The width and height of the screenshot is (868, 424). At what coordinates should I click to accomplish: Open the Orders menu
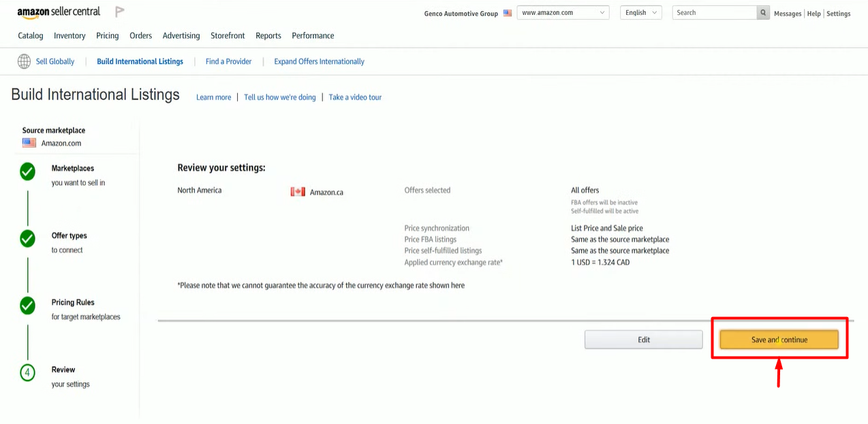pyautogui.click(x=141, y=35)
